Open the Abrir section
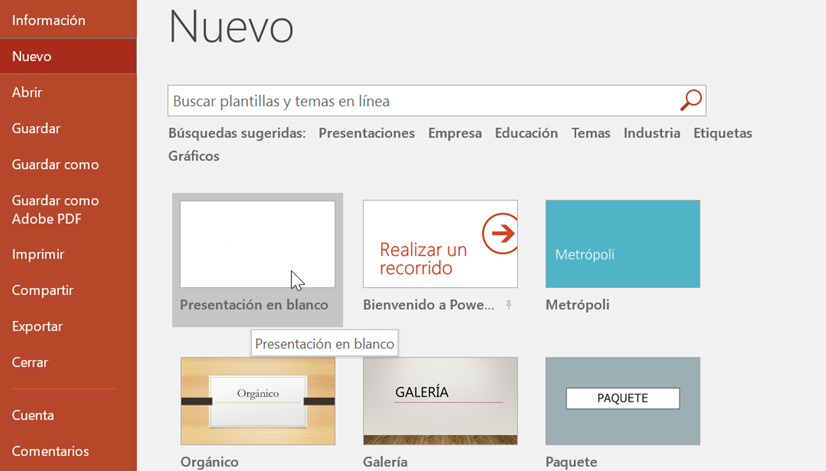This screenshot has height=471, width=826. click(27, 92)
